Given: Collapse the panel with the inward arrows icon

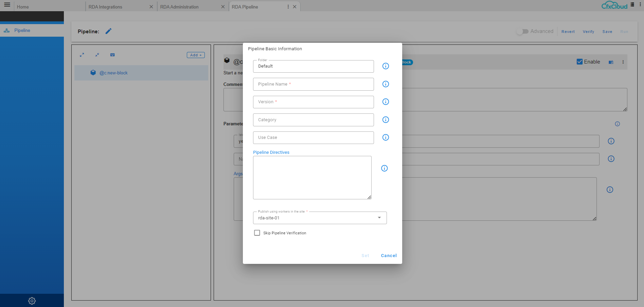Looking at the screenshot, I should pyautogui.click(x=97, y=55).
